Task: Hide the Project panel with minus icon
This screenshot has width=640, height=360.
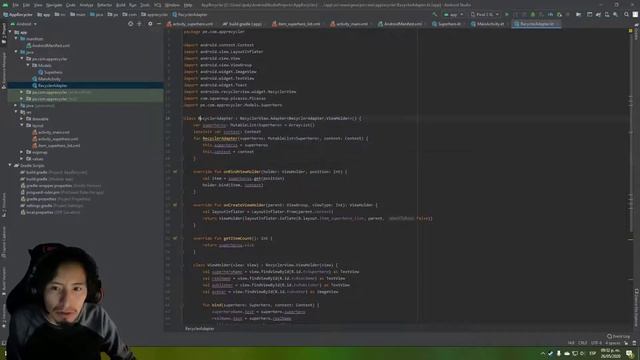Action: 159,24
